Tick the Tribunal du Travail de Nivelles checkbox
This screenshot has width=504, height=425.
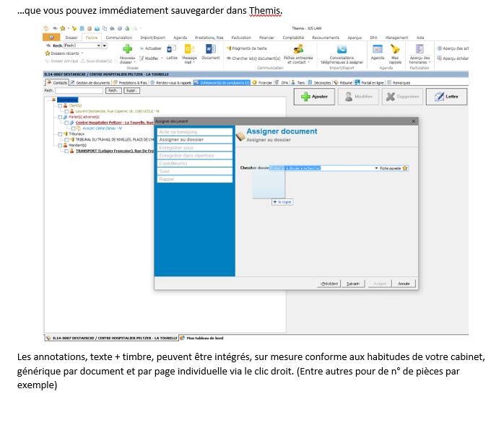tap(66, 139)
